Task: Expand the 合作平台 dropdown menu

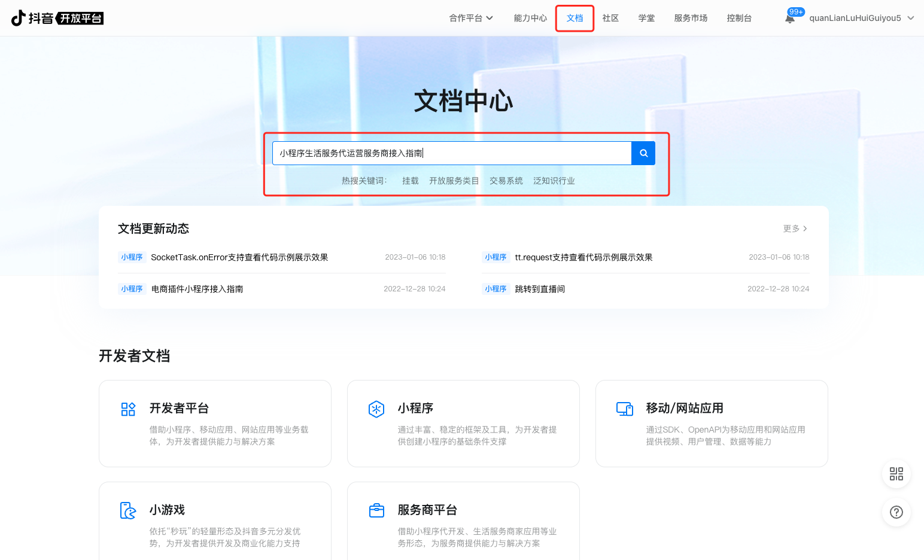Action: [471, 18]
